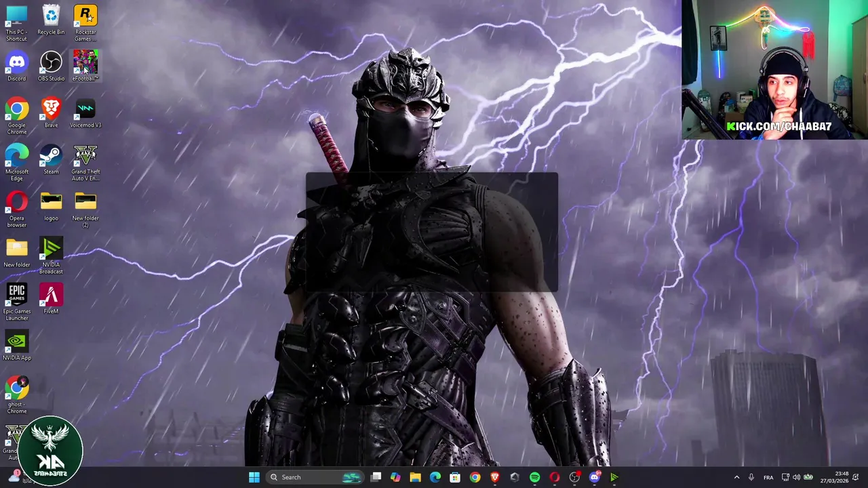Screen dimensions: 868x488
Task: Open Microsoft Edge in the taskbar
Action: [435, 477]
